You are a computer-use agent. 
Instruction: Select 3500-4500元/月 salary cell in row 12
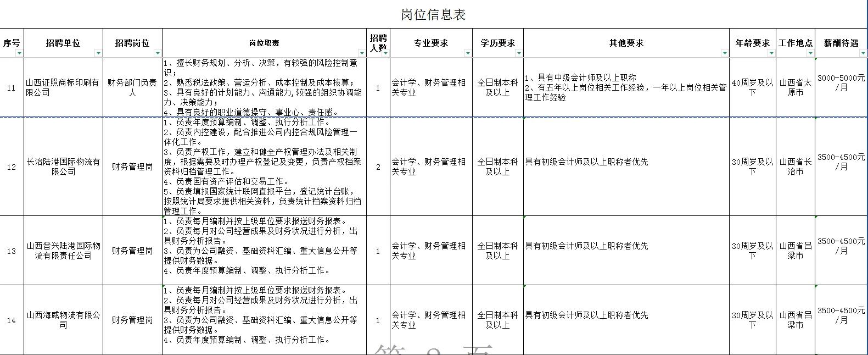coord(842,167)
